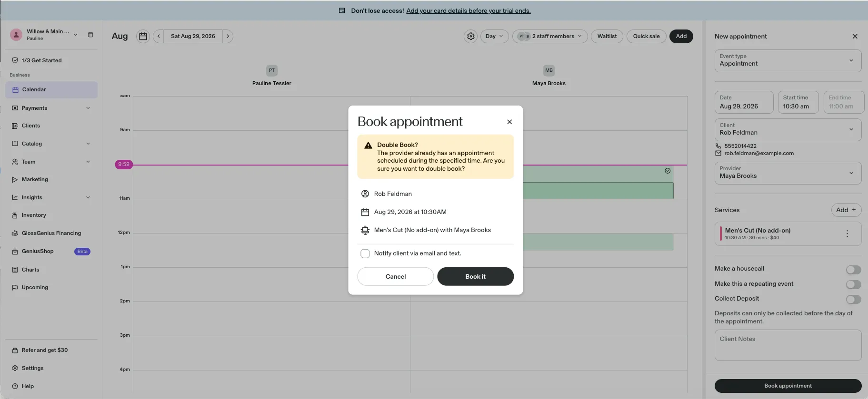Open the Inventory section
This screenshot has width=868, height=399.
51,215
